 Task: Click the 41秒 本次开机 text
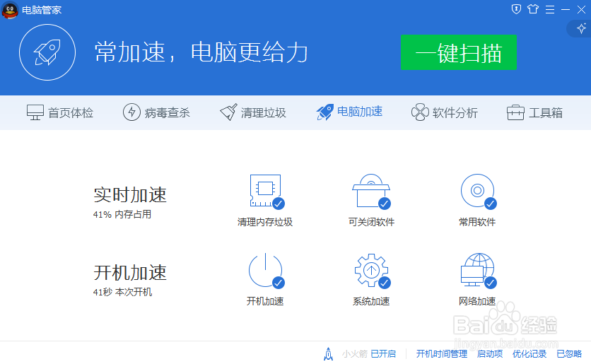click(122, 292)
